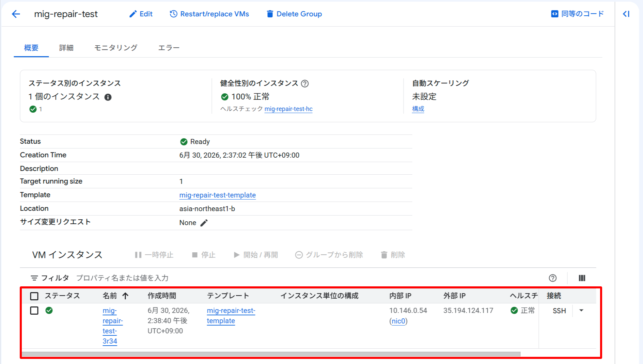643x364 pixels.
Task: Click the 開始 / 再開 button
Action: point(256,255)
